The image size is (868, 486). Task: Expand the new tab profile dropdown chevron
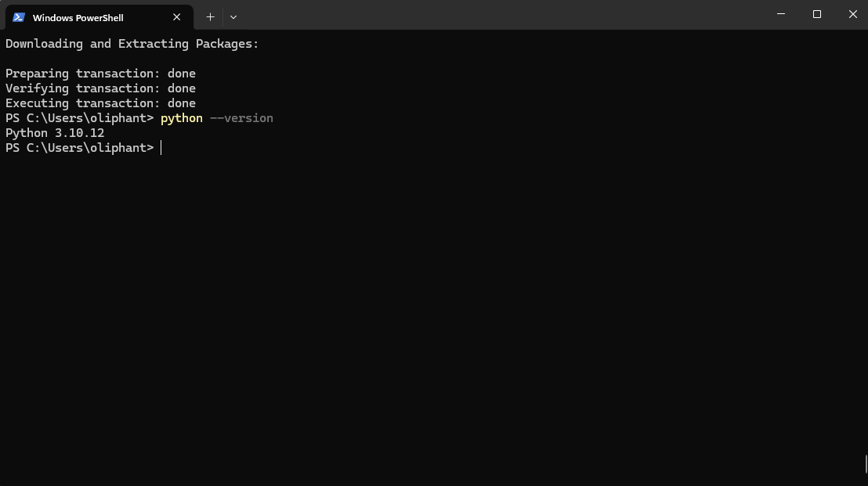click(233, 16)
